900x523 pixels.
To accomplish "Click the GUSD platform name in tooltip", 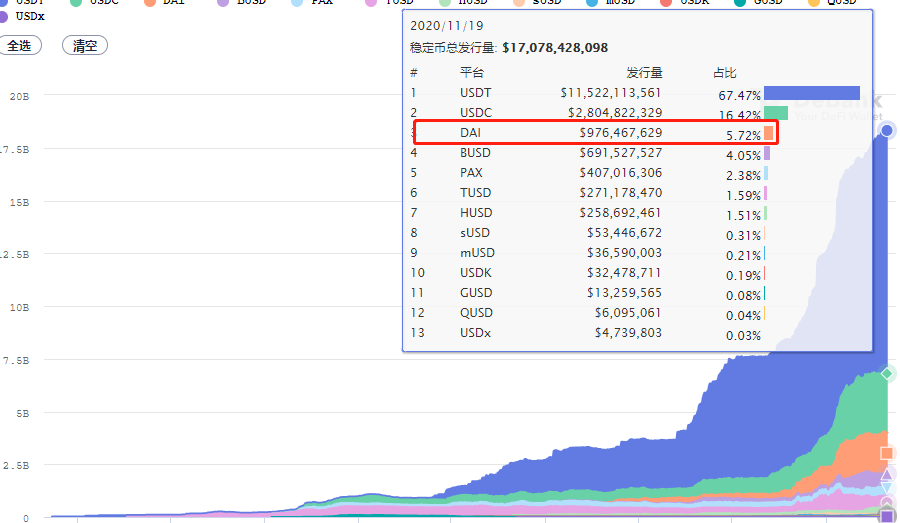I will tap(476, 293).
